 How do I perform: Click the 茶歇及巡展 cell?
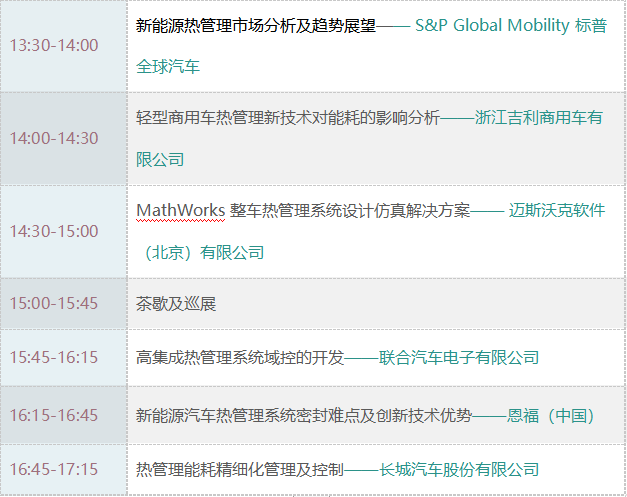(376, 303)
